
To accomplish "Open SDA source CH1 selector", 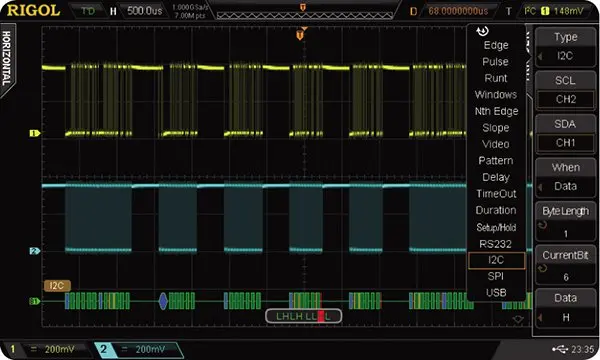I will [565, 134].
